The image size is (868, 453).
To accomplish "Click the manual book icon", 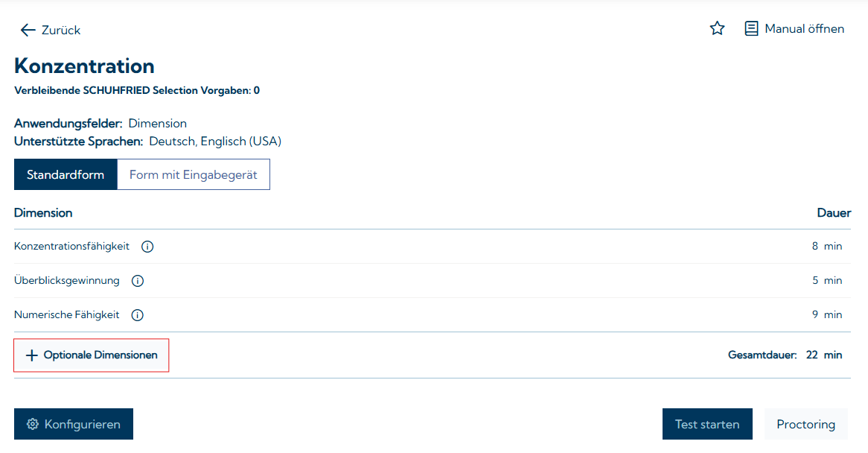I will coord(752,29).
